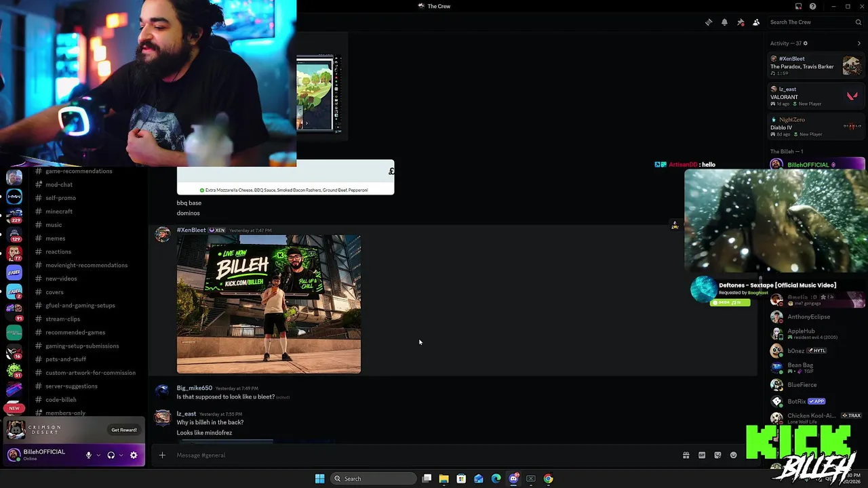The image size is (868, 488).
Task: Switch to the music channel
Action: click(x=54, y=225)
